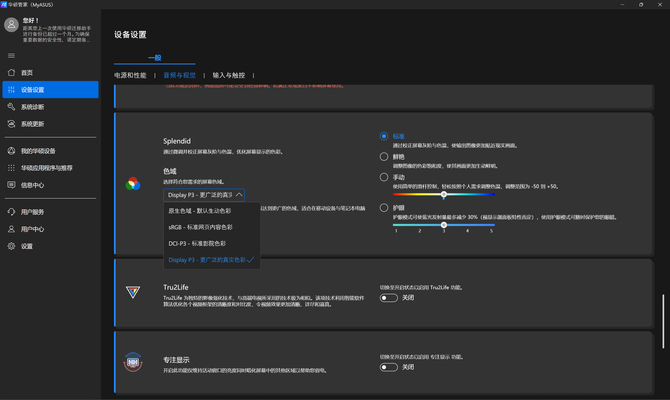Click the Splendid colored circles icon
670x400 pixels.
(133, 184)
